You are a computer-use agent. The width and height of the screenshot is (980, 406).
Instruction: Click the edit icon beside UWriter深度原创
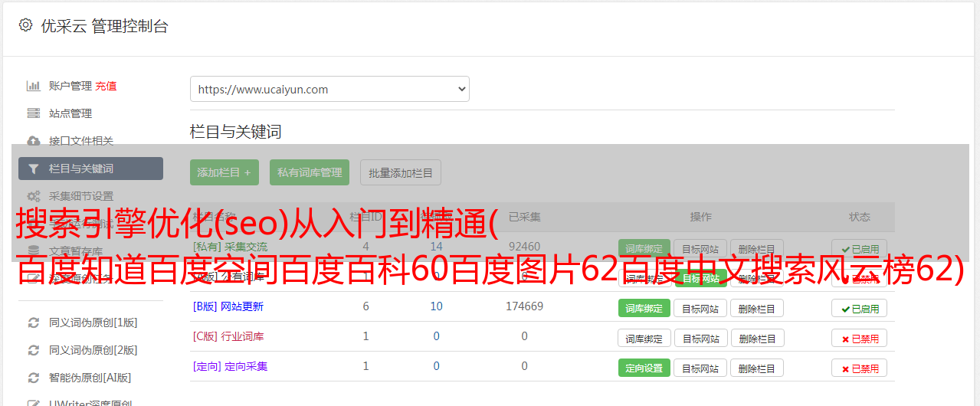point(33,403)
